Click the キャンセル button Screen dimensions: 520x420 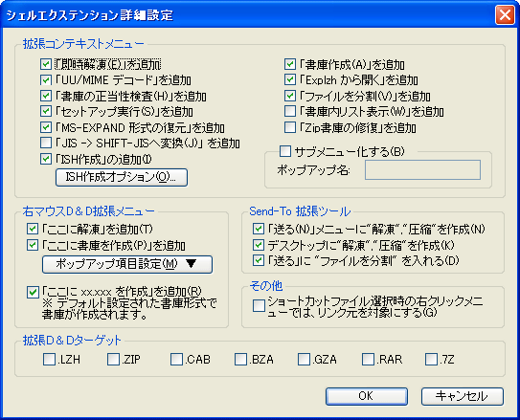[463, 396]
